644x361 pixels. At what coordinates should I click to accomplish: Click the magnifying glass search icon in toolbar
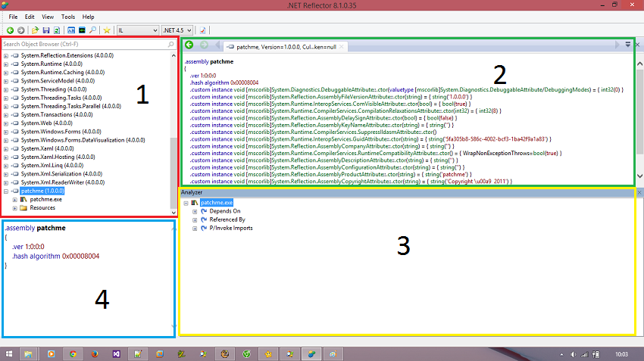click(x=93, y=30)
